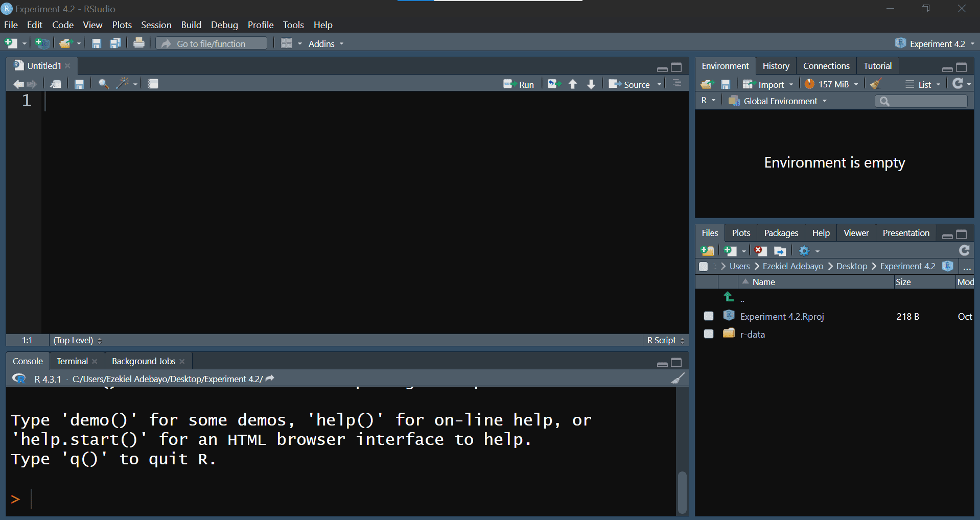The height and width of the screenshot is (520, 980).
Task: Open Find/Replace in the editor
Action: point(104,84)
